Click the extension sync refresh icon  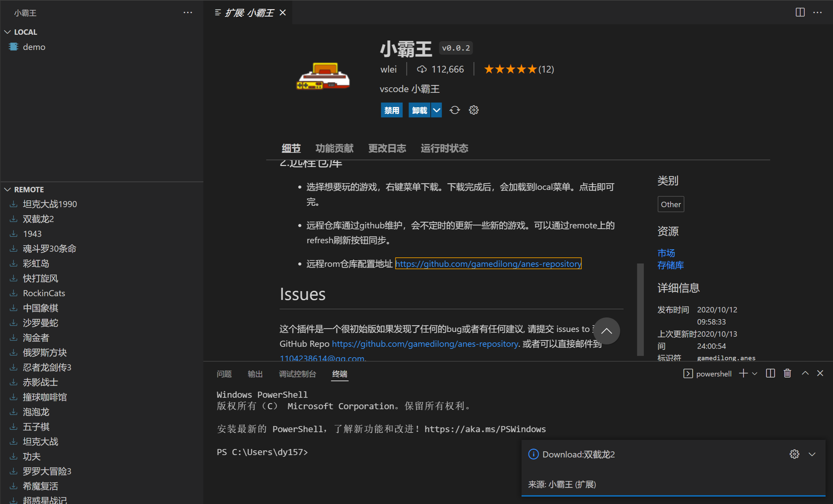[454, 110]
